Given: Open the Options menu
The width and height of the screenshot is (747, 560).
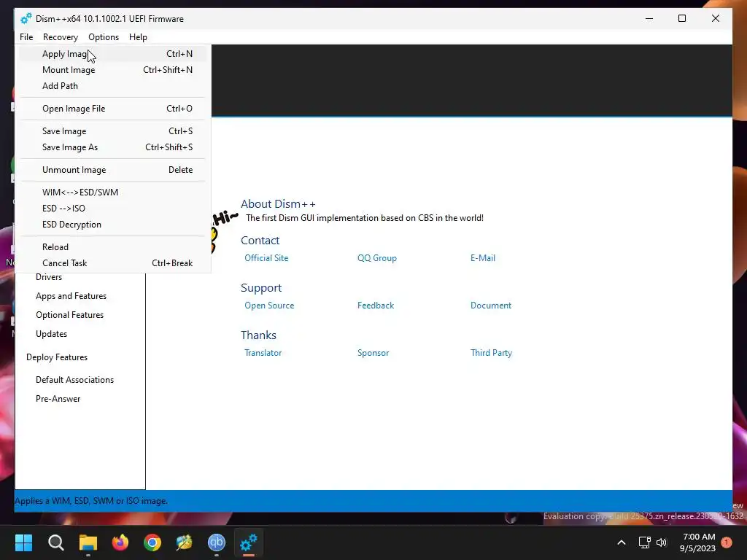Looking at the screenshot, I should (104, 37).
